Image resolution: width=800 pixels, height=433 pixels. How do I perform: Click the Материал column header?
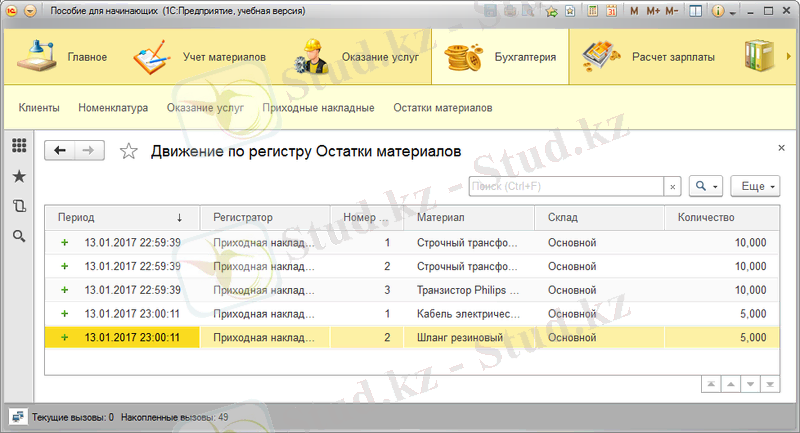[468, 217]
